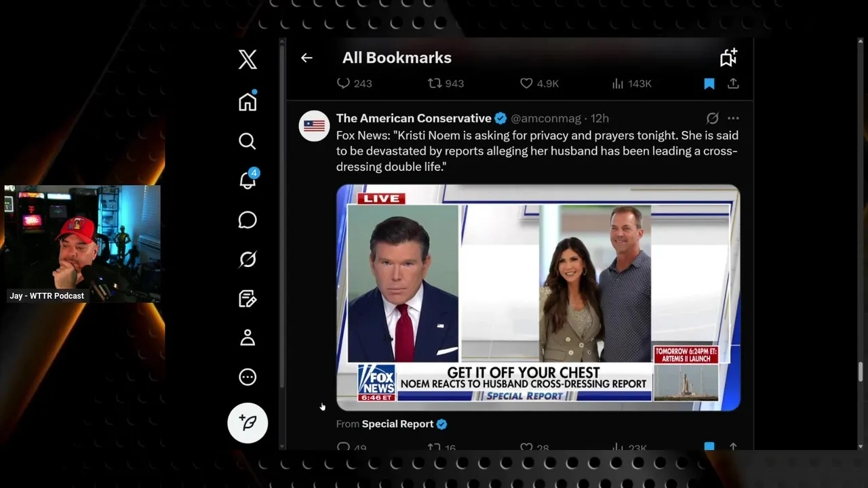Viewport: 868px width, 488px height.
Task: Like the post with 4.9K likes
Action: 539,83
